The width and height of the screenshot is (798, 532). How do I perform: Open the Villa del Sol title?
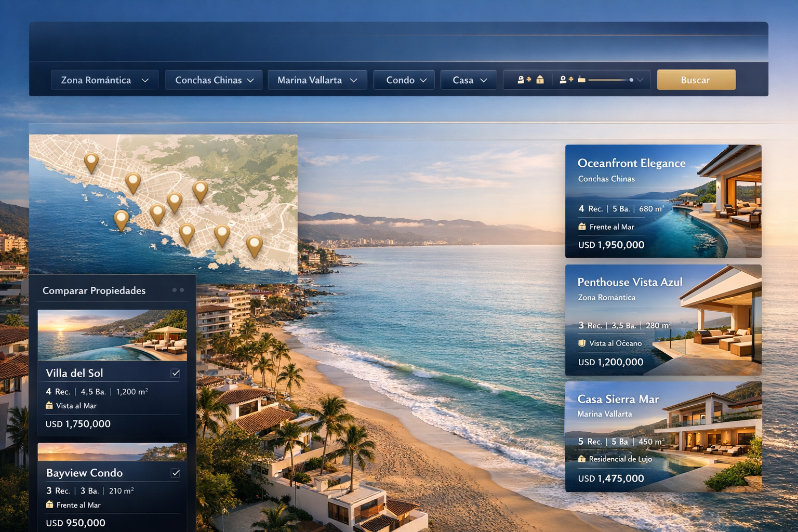tap(74, 373)
